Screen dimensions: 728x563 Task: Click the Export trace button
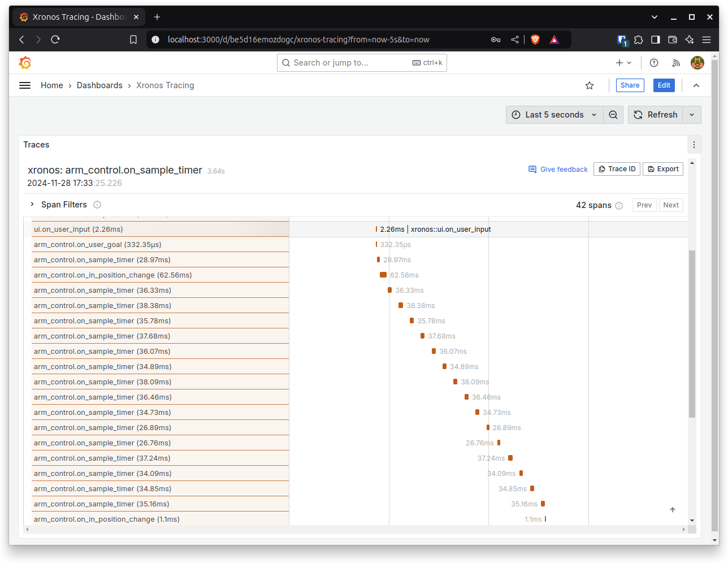(x=663, y=169)
